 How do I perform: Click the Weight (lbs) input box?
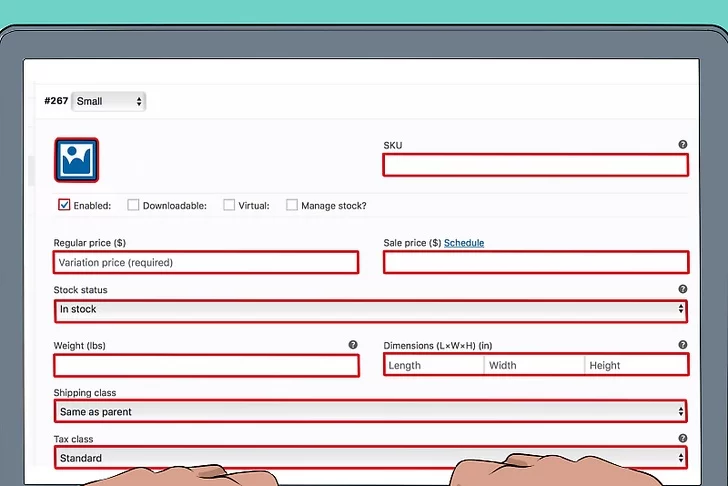coord(205,365)
